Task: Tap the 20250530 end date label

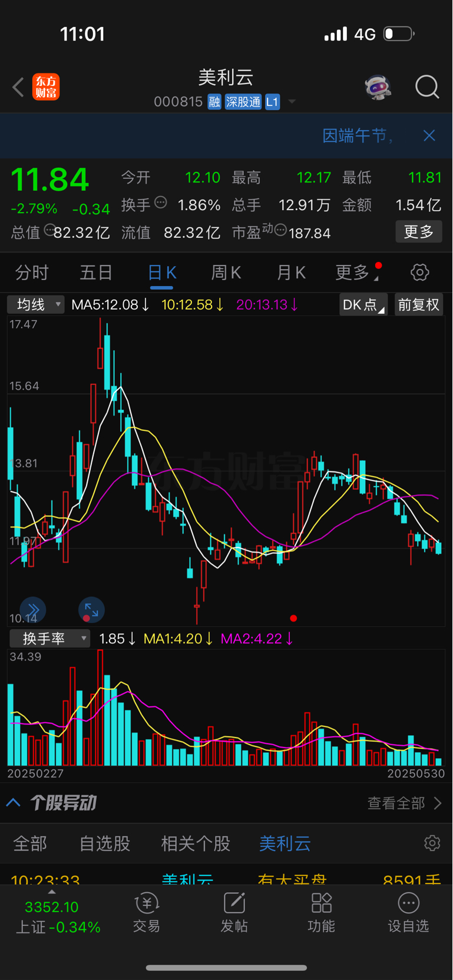Action: [x=416, y=773]
